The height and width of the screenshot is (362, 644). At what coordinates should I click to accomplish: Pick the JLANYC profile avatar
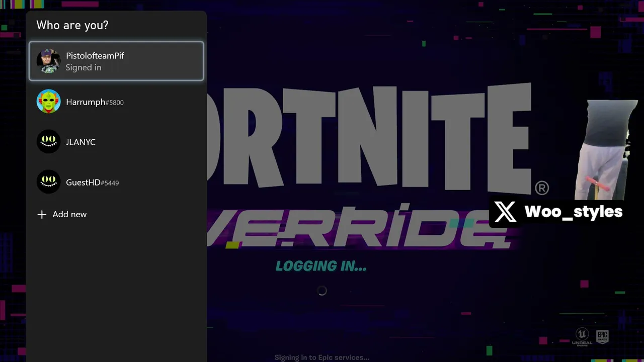click(x=49, y=142)
